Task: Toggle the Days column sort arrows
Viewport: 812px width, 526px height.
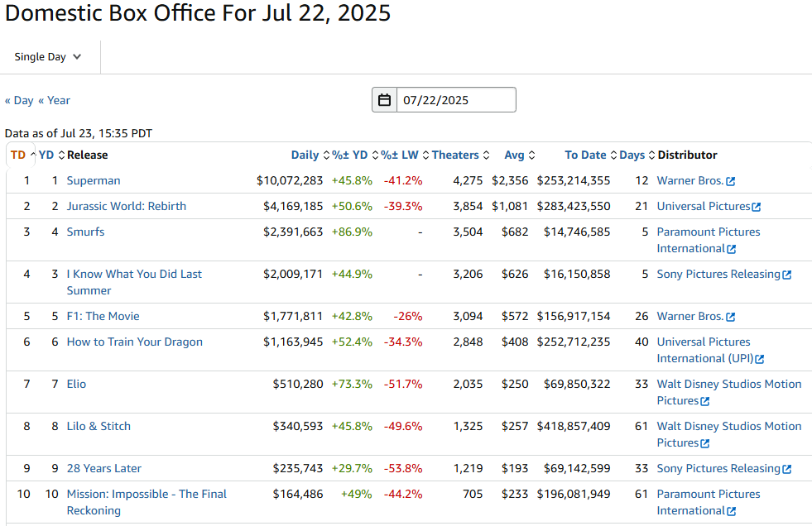Action: [652, 155]
